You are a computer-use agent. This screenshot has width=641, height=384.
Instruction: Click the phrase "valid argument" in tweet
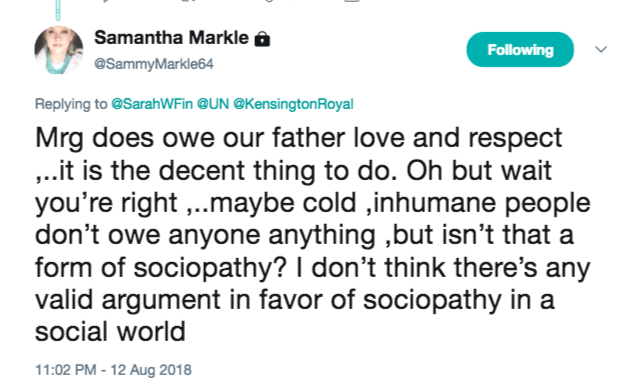tap(128, 301)
